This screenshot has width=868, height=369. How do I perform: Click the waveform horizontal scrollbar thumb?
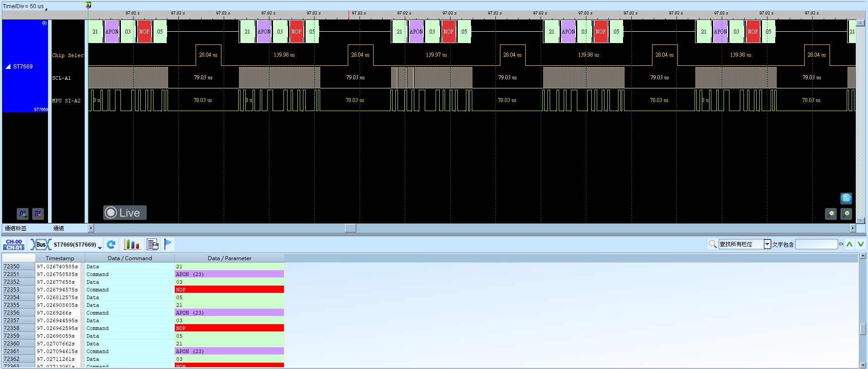coord(350,228)
